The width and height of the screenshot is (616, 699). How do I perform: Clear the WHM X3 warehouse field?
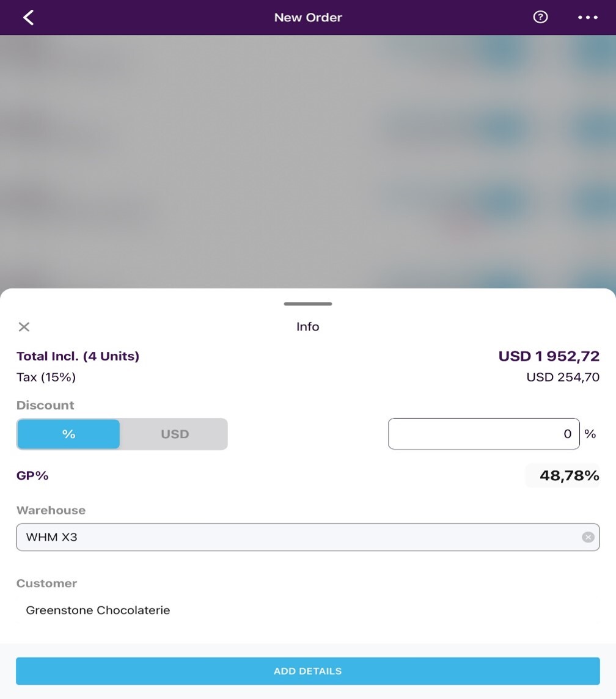tap(588, 537)
